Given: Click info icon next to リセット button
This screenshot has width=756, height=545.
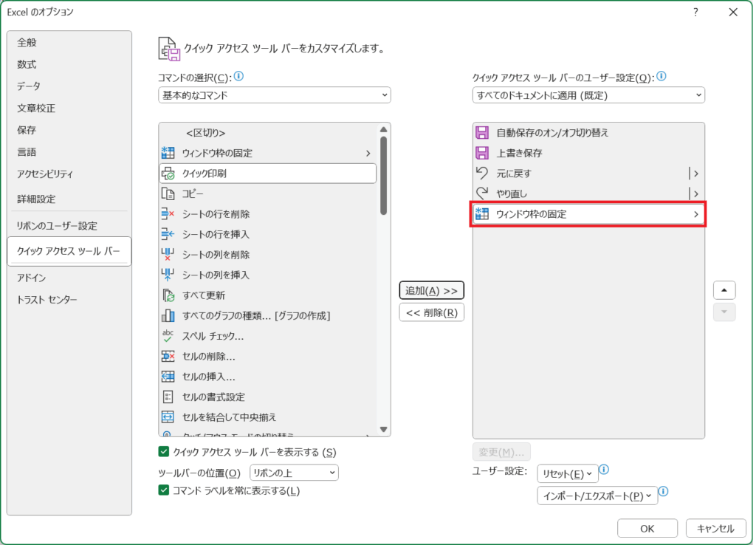Looking at the screenshot, I should [x=604, y=469].
